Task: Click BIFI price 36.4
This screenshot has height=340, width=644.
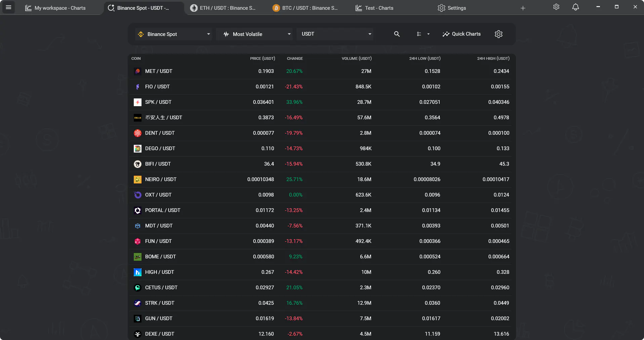Action: 269,164
